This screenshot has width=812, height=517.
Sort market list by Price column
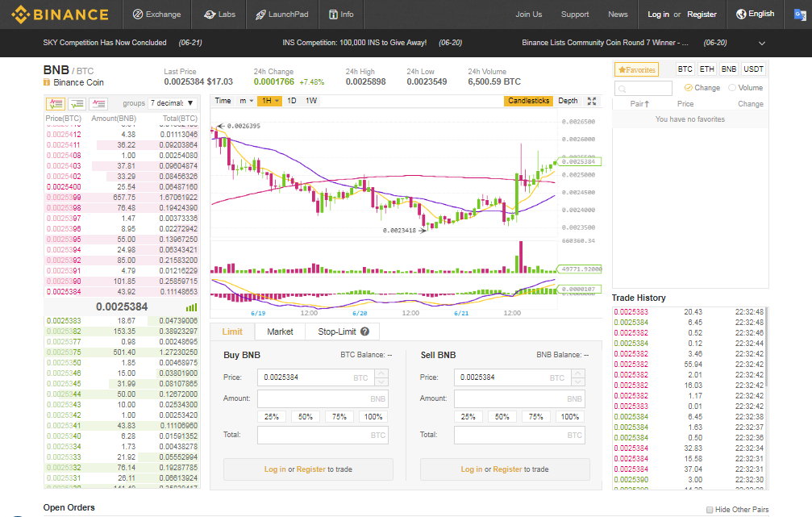[685, 103]
